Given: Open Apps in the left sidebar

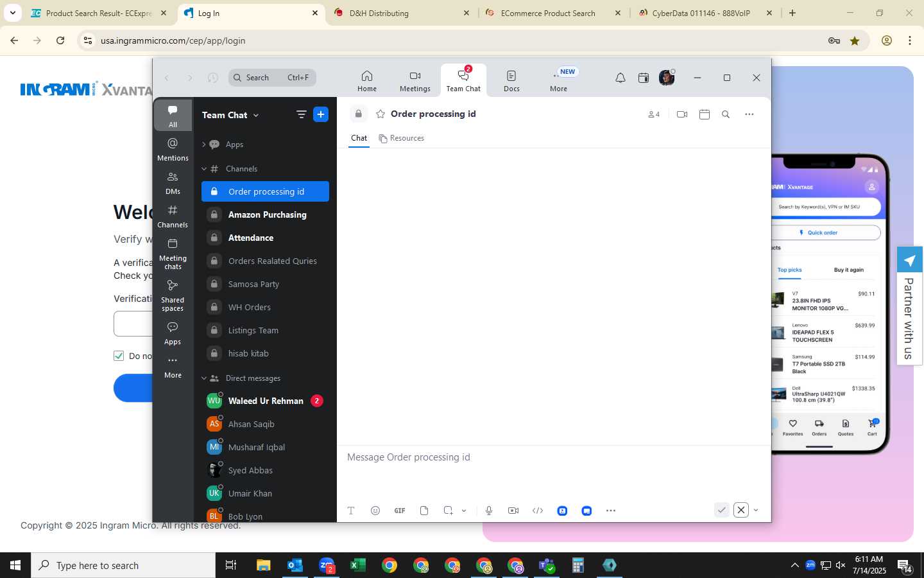Looking at the screenshot, I should [173, 333].
